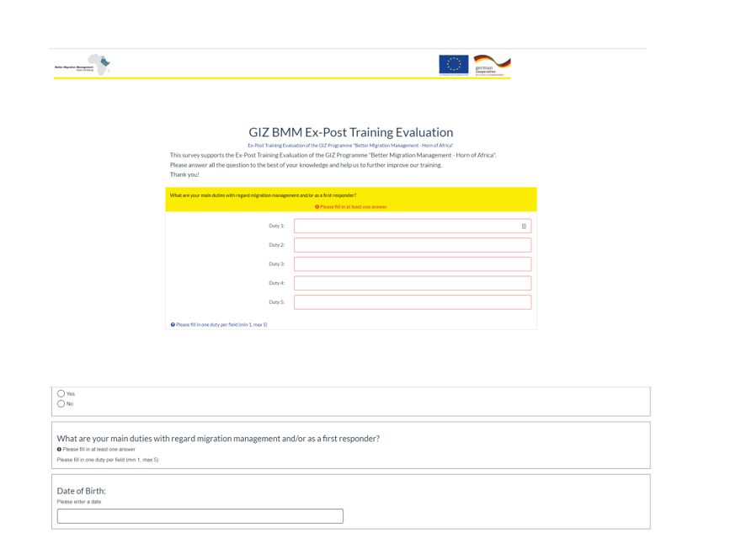The image size is (730, 560).
Task: Click the GIZ BMM Ex-Post Training Evaluation title
Action: tap(350, 132)
